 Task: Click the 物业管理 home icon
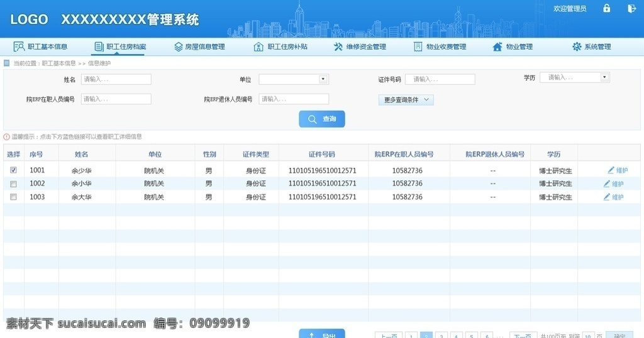497,46
